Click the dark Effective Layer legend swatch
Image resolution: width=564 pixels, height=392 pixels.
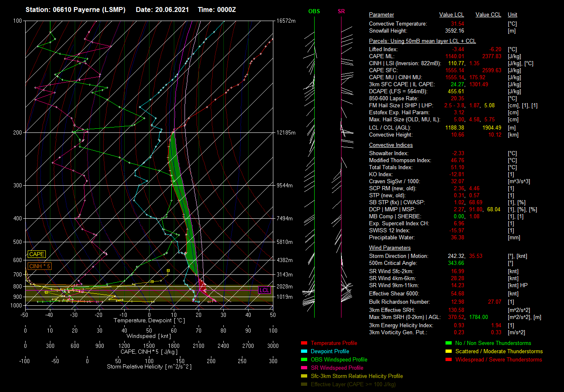point(304,385)
